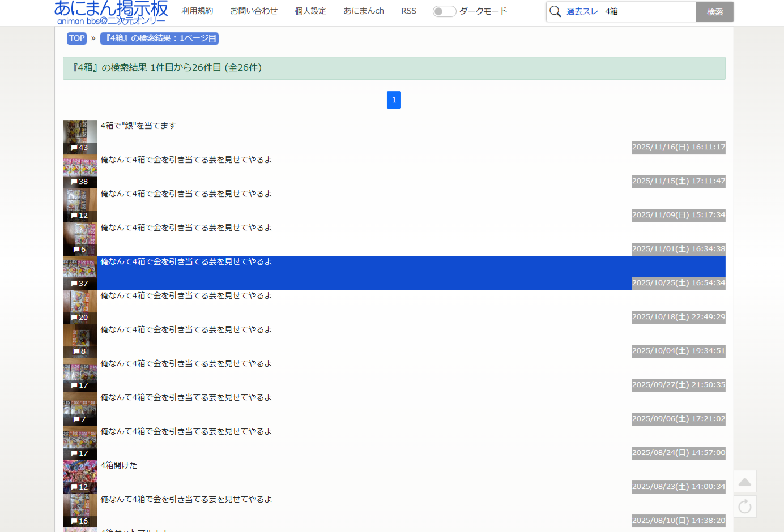Click the scroll-to-top arrow icon
Image resolution: width=784 pixels, height=532 pixels.
(745, 482)
